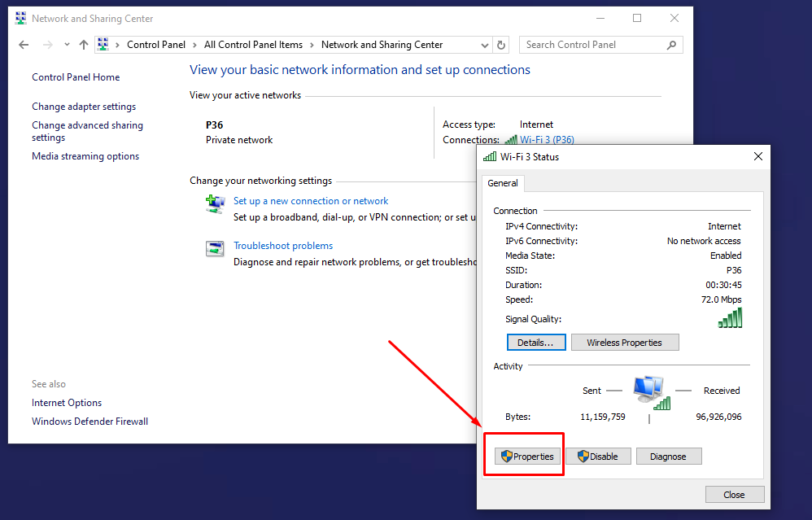Go up one level with Up arrow
The height and width of the screenshot is (520, 812).
[x=83, y=45]
